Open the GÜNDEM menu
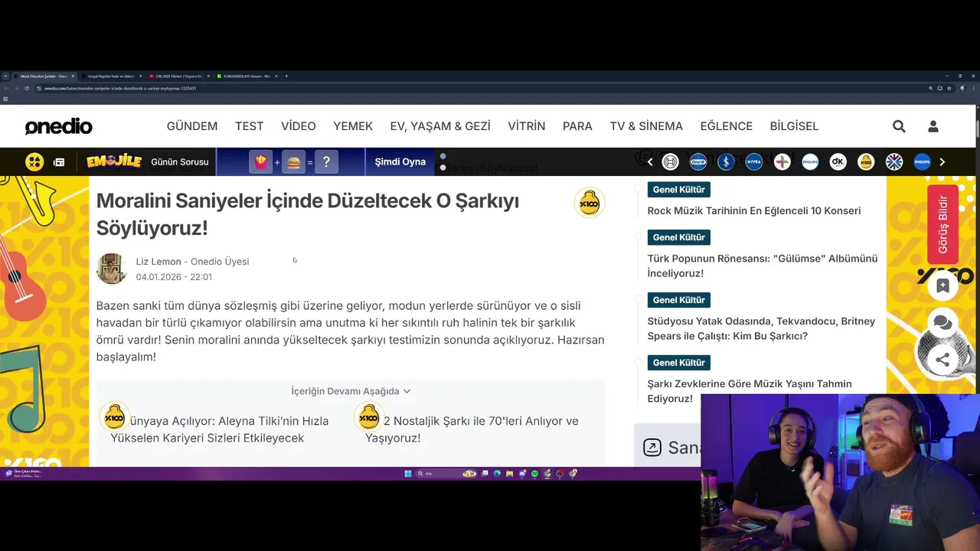The height and width of the screenshot is (551, 980). [192, 126]
